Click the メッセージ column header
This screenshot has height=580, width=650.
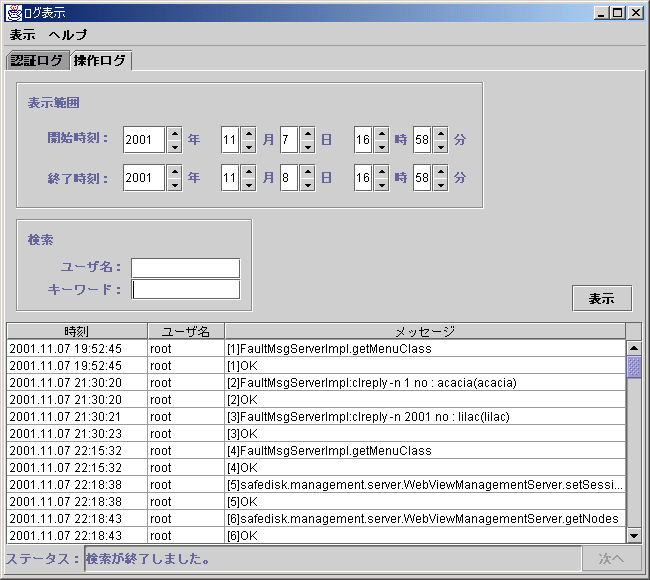pos(425,331)
